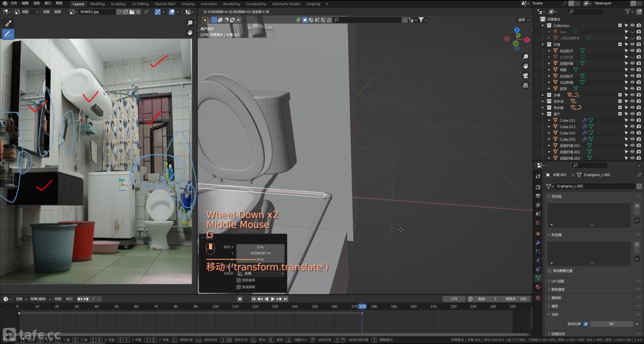Select the annotate draw tool in image editor

point(8,34)
